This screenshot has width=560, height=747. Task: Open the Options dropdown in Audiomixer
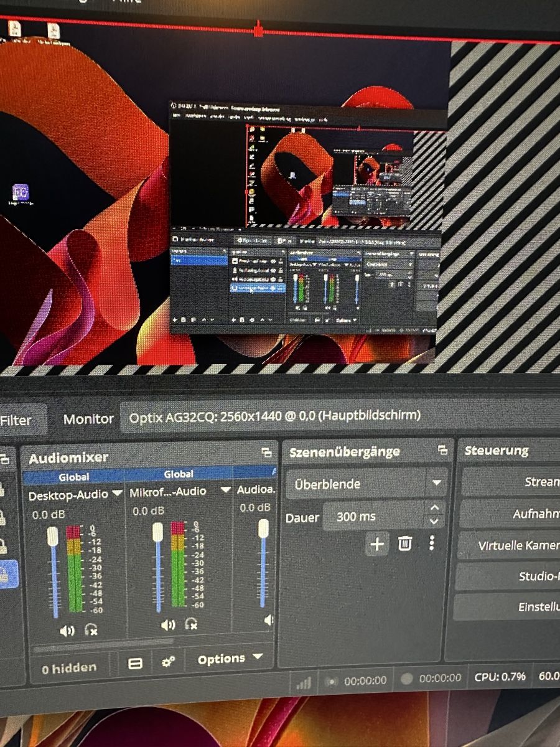tap(230, 658)
